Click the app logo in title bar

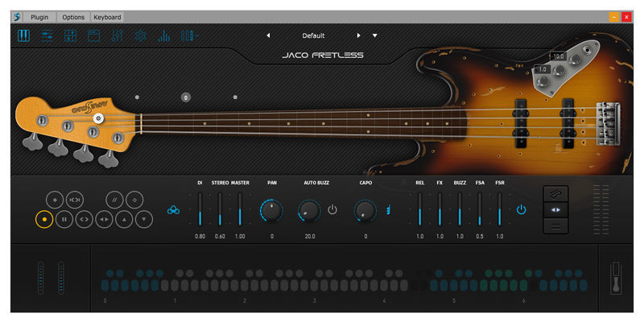17,17
